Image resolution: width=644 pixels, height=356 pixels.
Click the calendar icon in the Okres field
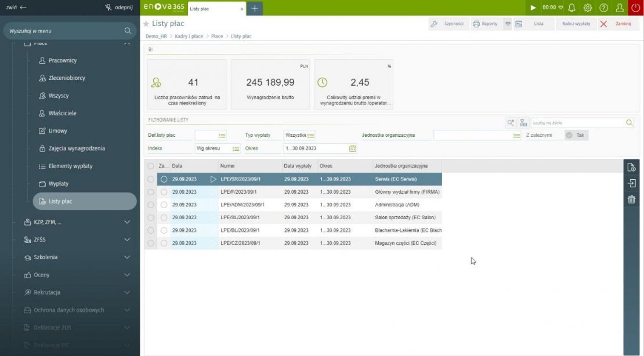click(x=352, y=148)
